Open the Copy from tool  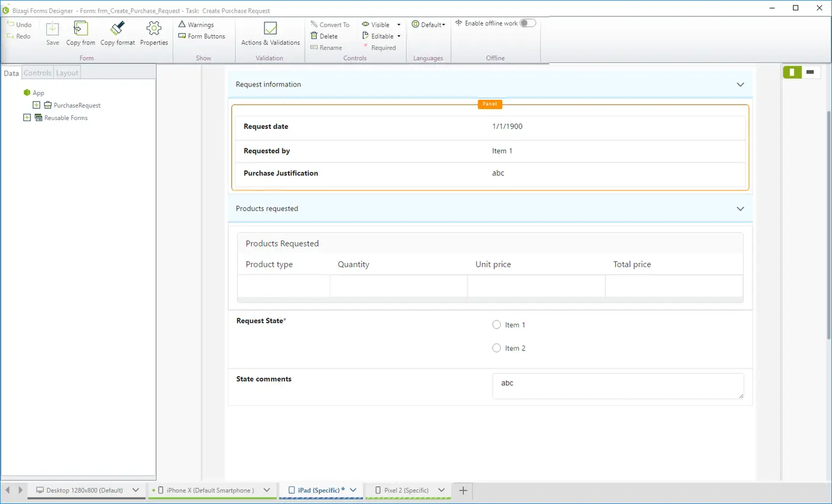(x=80, y=33)
